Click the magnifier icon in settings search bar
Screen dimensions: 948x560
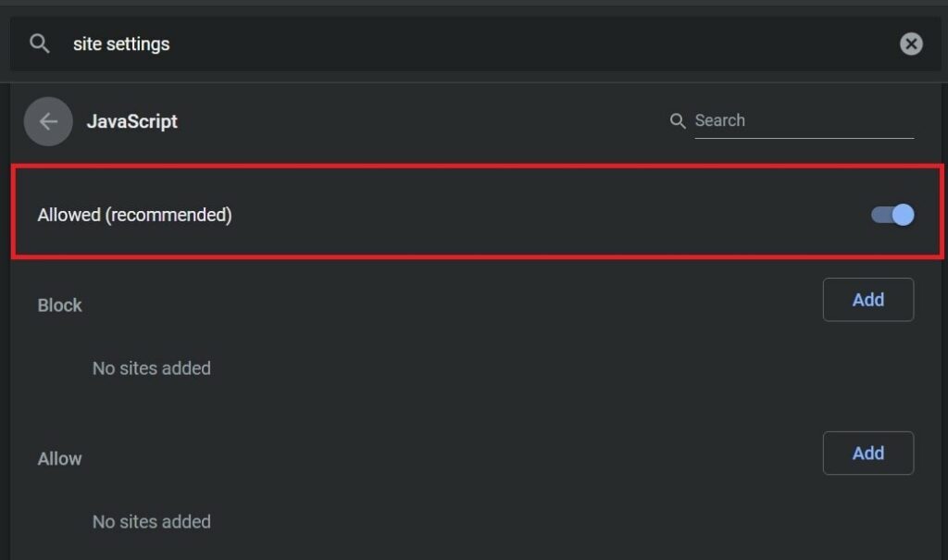coord(40,44)
